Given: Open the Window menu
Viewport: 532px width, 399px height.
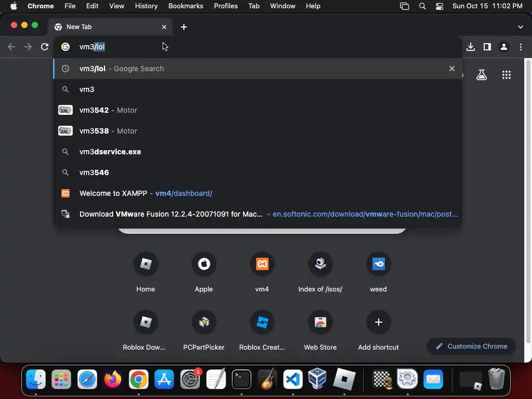Looking at the screenshot, I should coord(283,6).
